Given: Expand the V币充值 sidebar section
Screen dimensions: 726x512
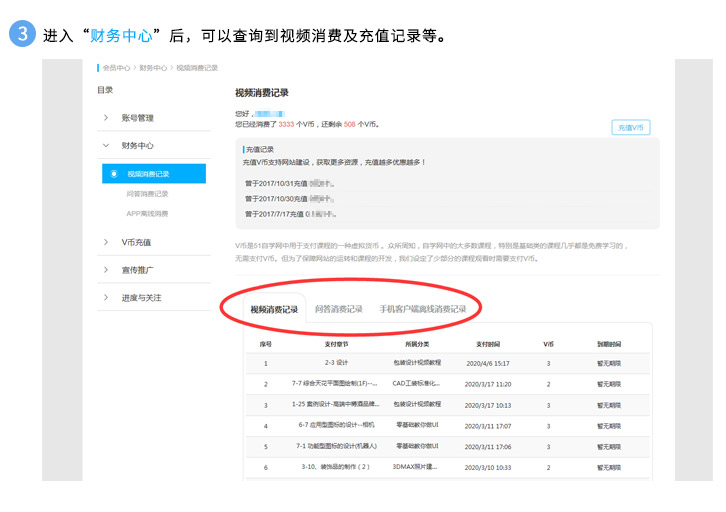Looking at the screenshot, I should click(107, 242).
